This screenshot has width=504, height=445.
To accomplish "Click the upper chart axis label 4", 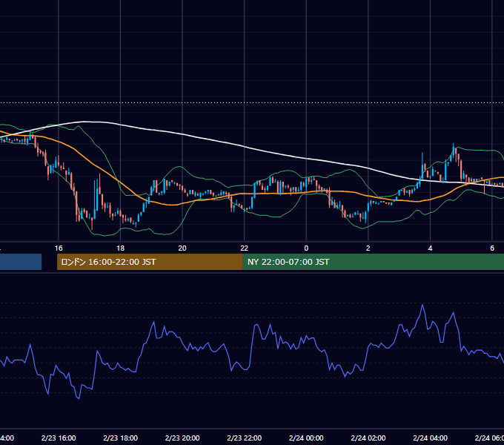I will (x=430, y=248).
